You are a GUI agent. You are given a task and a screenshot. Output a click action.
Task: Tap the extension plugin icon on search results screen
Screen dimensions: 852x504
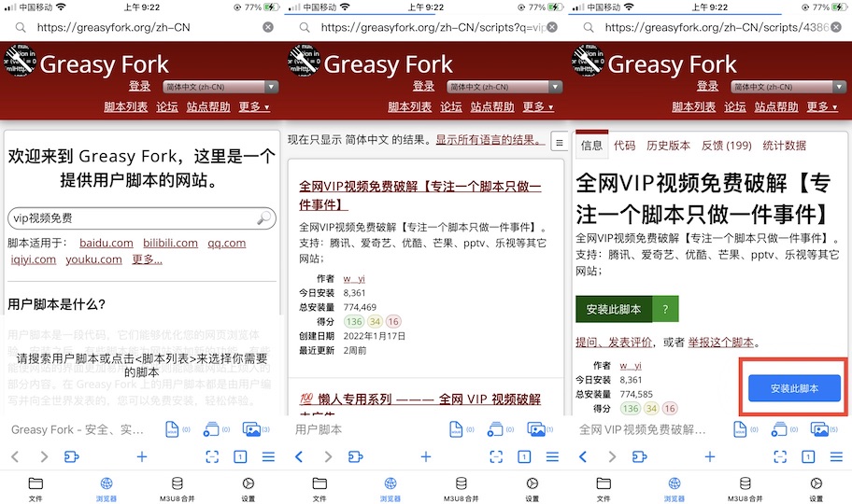(x=355, y=456)
